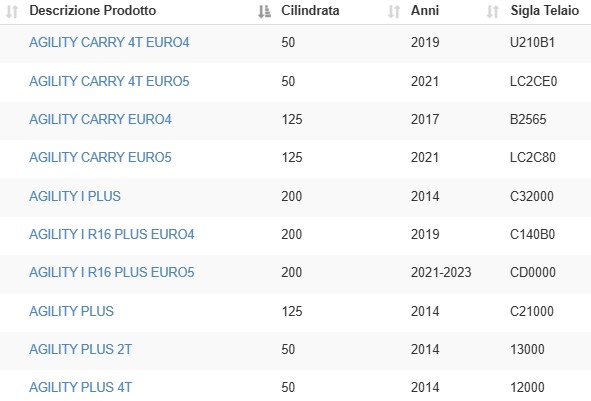Open the AGILITY PLUS 4T link
The image size is (591, 401).
tap(80, 387)
